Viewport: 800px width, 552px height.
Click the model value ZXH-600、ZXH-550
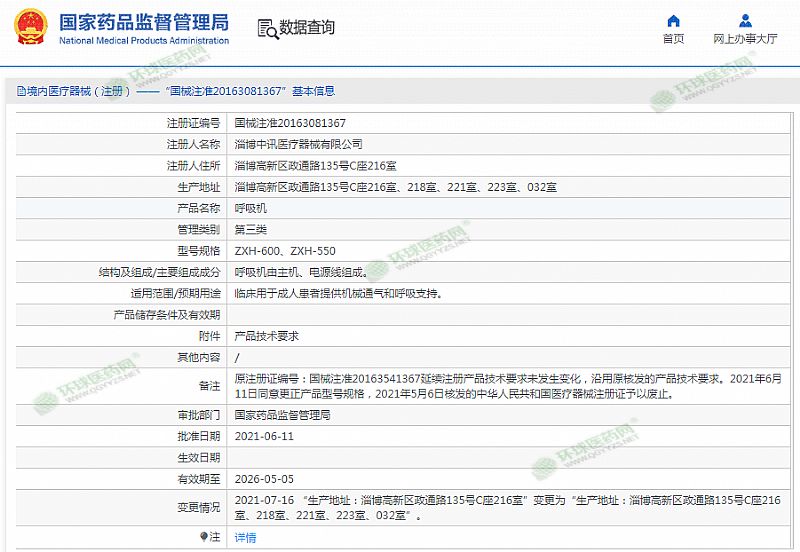click(284, 251)
